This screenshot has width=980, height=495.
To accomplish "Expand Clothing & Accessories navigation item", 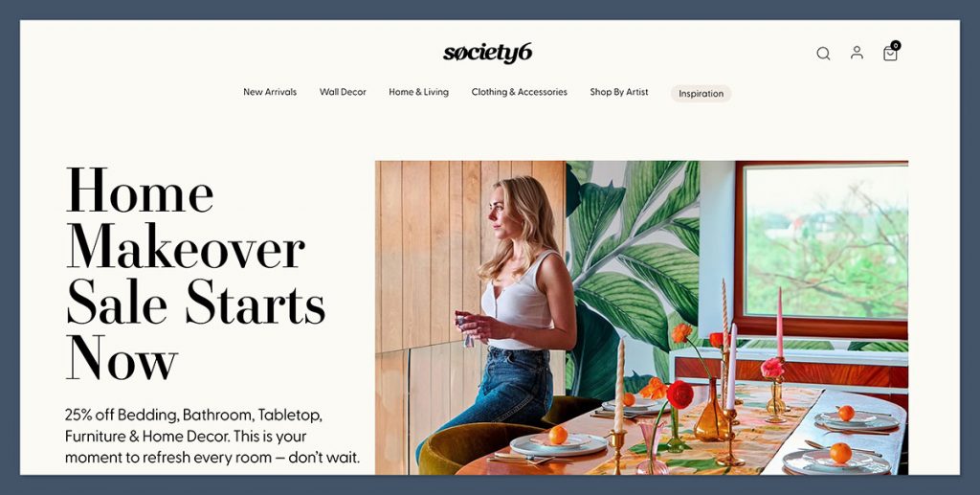I will (x=520, y=92).
